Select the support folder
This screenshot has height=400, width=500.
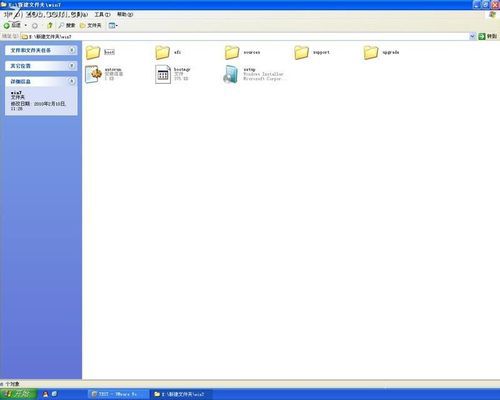coord(312,52)
